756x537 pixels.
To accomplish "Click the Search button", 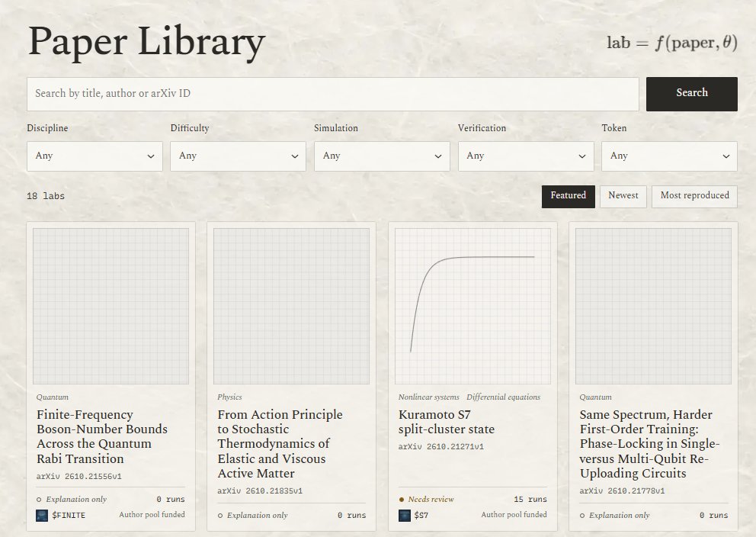I will click(x=692, y=94).
